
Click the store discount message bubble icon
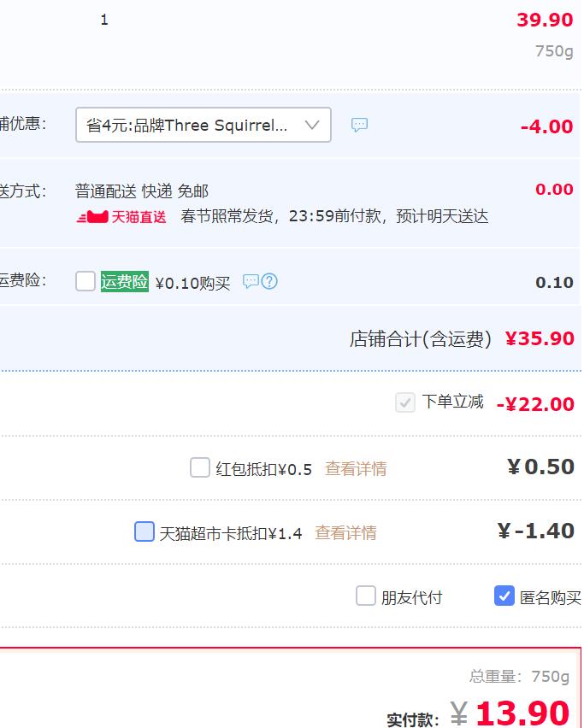(359, 125)
